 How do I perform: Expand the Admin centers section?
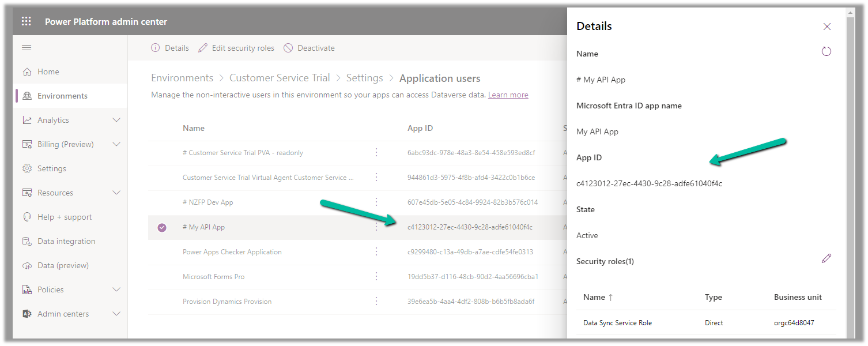click(x=116, y=314)
